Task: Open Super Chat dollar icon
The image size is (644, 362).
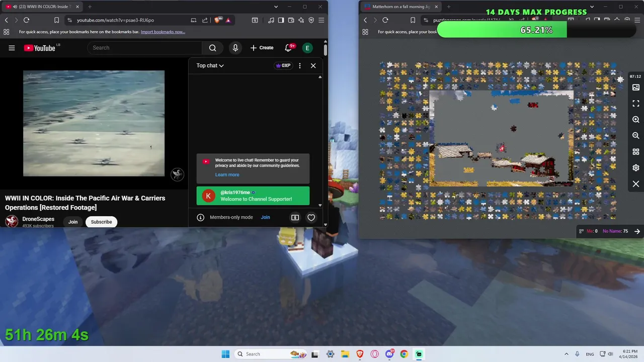Action: click(295, 217)
